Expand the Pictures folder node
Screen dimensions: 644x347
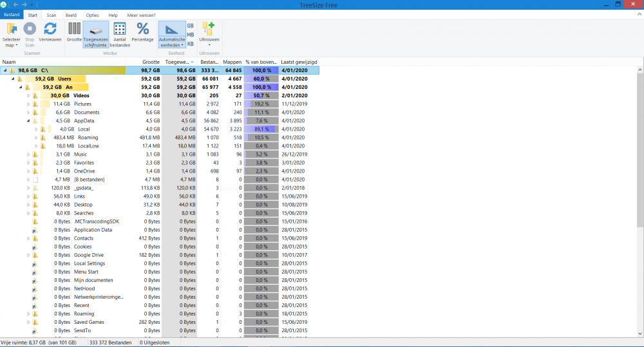click(28, 104)
